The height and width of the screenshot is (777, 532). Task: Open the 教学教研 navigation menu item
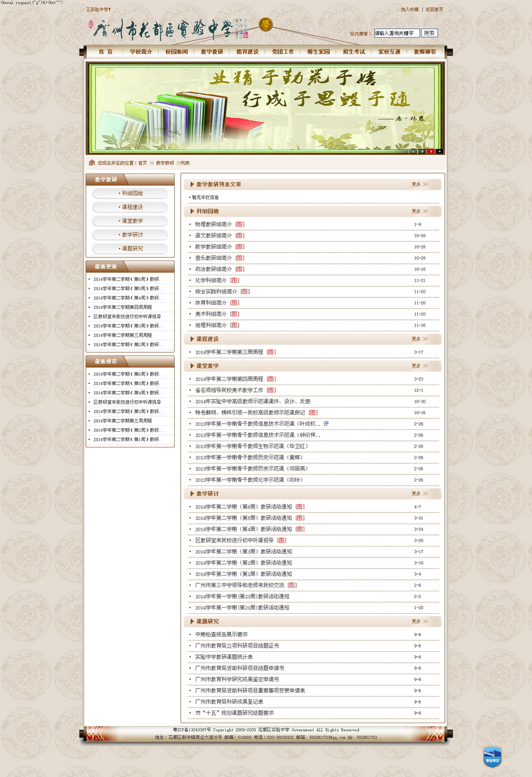coord(212,52)
